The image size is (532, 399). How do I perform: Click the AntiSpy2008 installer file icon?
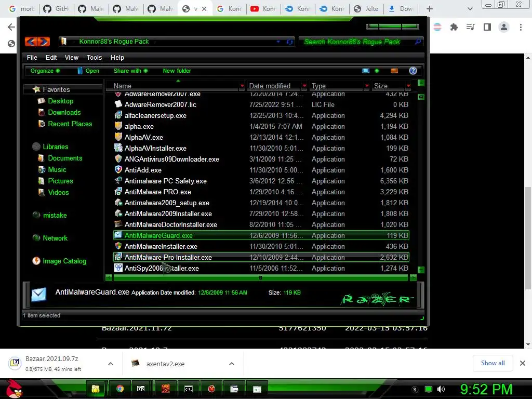tap(118, 268)
